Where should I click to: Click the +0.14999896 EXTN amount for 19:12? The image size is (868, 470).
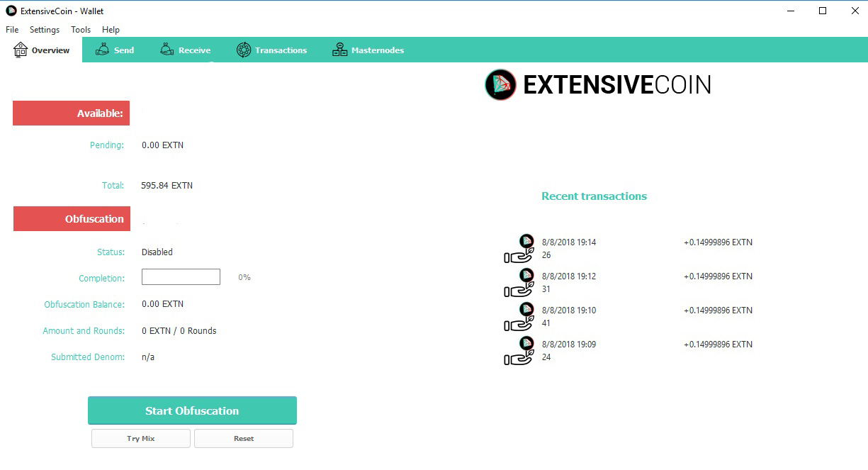coord(718,276)
